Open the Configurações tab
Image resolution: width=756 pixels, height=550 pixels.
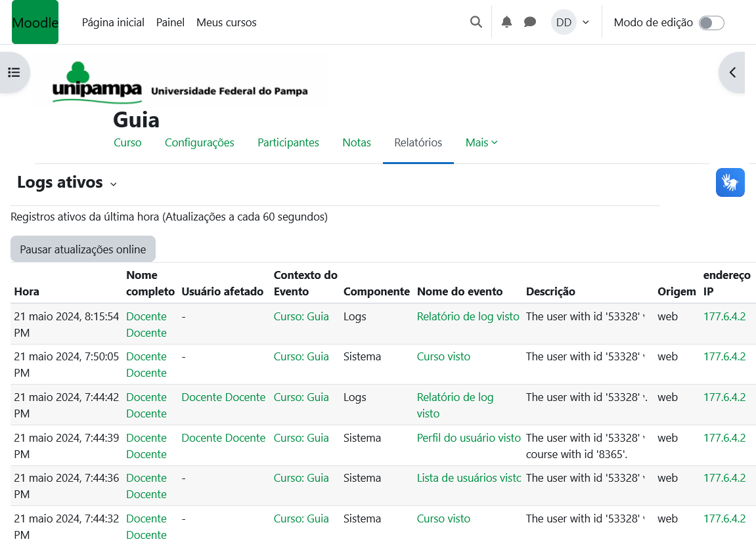coord(200,142)
